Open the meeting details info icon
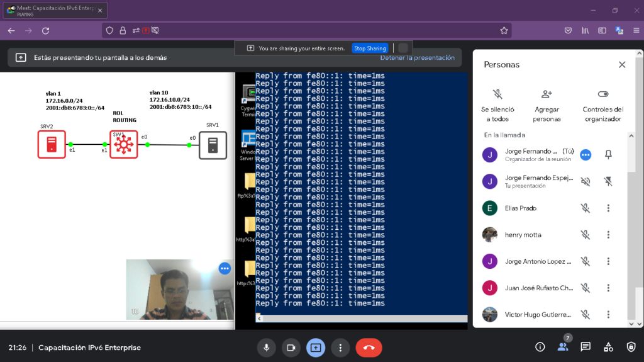Viewport: 644px width, 362px height. coord(540,347)
